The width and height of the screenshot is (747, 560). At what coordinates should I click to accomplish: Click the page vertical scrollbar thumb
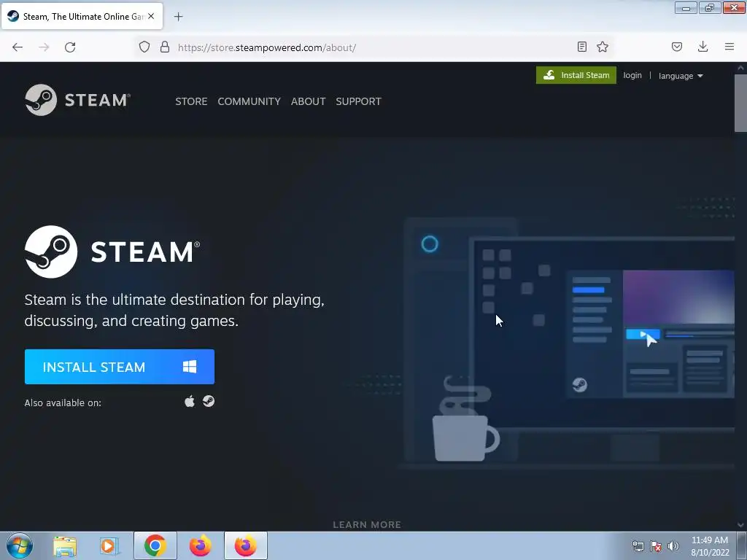[740, 102]
